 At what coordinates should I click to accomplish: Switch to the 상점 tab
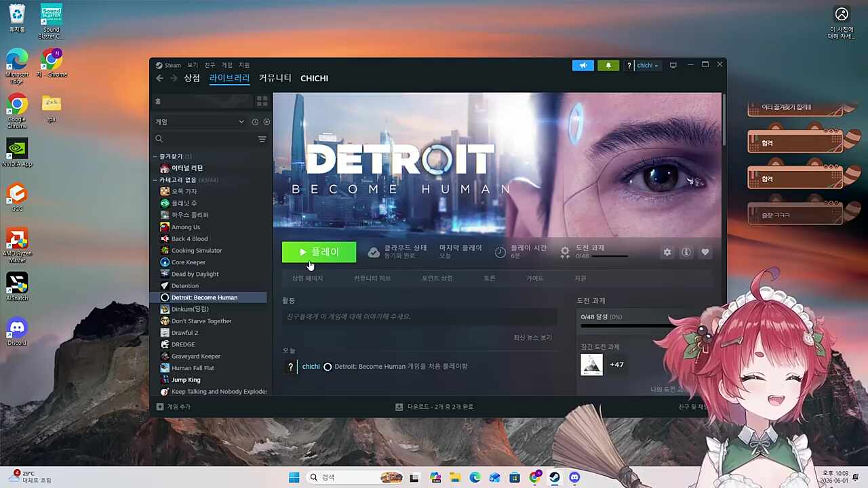(192, 79)
